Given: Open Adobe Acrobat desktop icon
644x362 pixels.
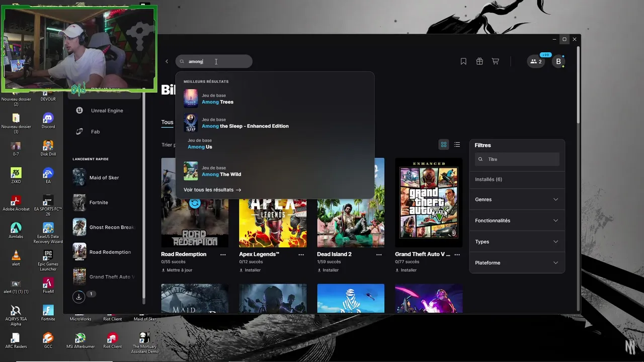Looking at the screenshot, I should [16, 203].
